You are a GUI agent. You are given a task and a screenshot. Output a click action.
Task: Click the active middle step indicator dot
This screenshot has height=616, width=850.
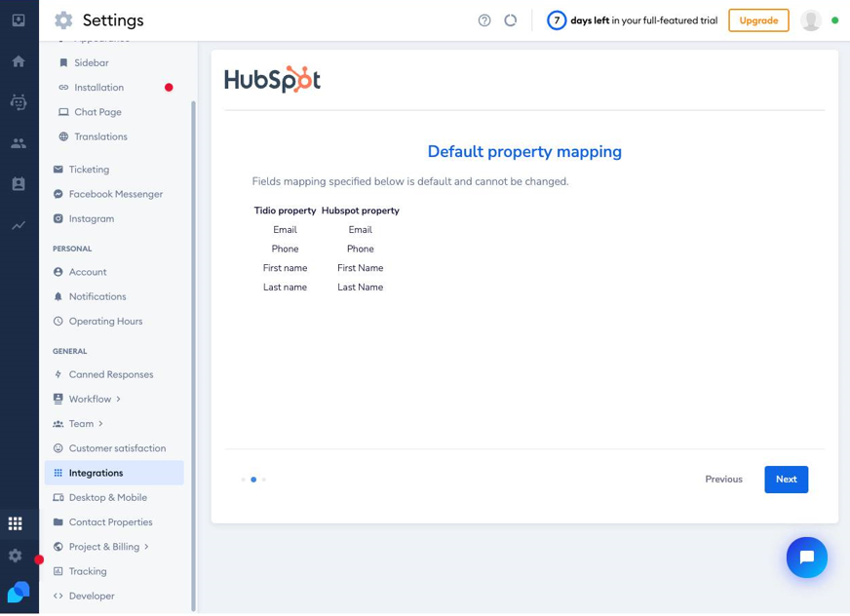[x=253, y=480]
